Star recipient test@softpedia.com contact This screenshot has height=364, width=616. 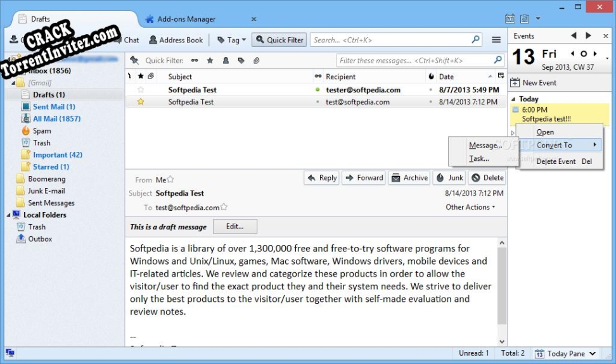click(224, 207)
